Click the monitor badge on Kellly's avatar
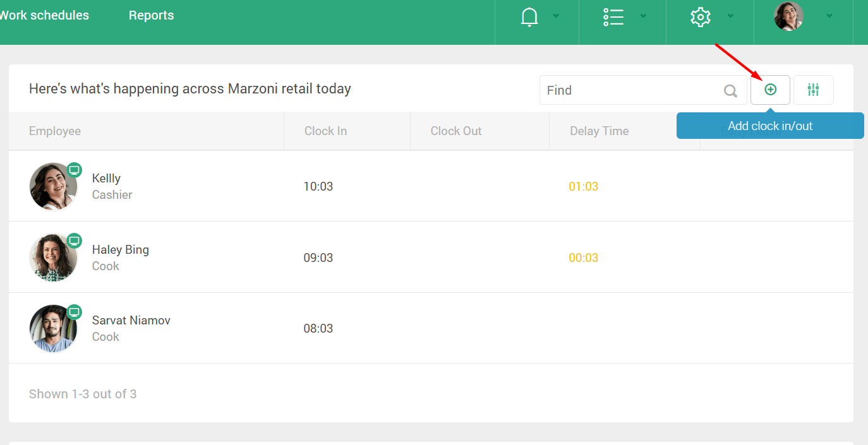868x445 pixels. [x=75, y=170]
